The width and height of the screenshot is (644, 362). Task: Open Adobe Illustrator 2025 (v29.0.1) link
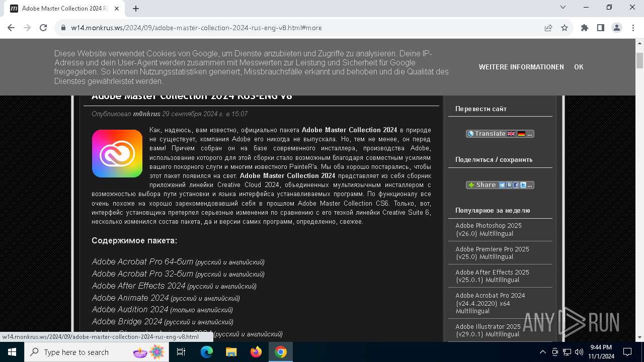point(488,330)
